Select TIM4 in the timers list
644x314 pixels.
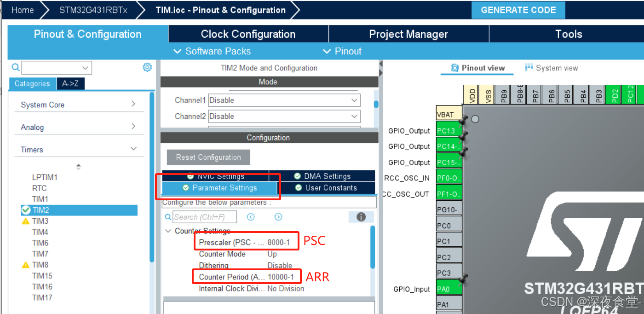(x=40, y=232)
